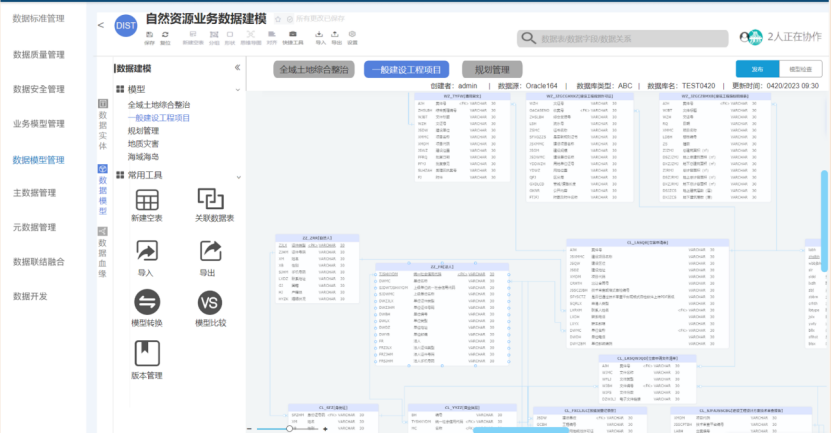The height and width of the screenshot is (433, 831).
Task: Open the 关联数据表 tool
Action: tap(210, 200)
